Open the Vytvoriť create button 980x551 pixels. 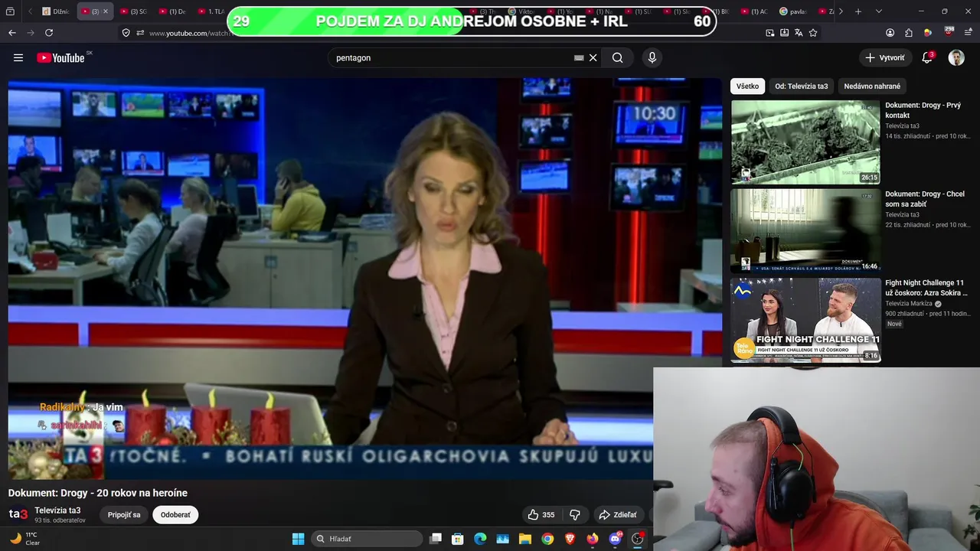coord(885,57)
